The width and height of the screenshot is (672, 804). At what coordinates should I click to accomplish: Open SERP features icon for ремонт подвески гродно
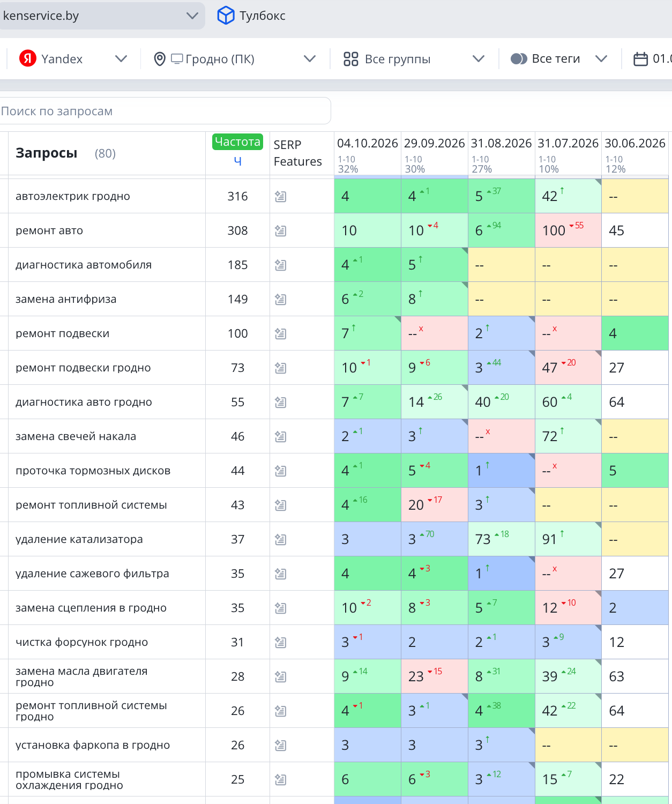click(x=280, y=368)
